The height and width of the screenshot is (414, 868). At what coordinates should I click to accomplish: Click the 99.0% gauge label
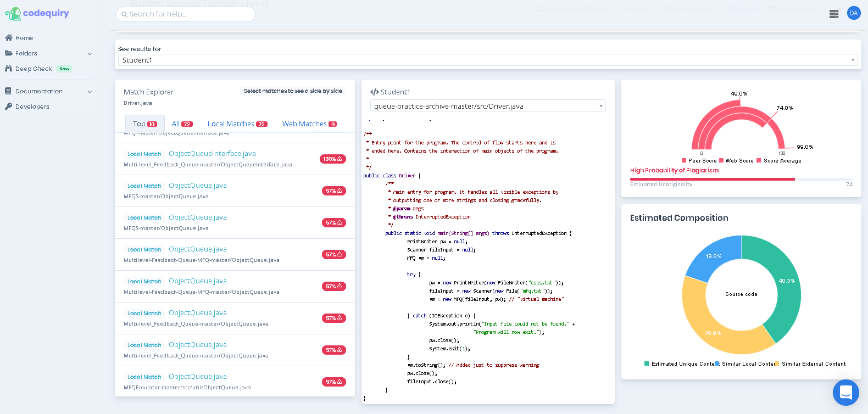tap(805, 147)
